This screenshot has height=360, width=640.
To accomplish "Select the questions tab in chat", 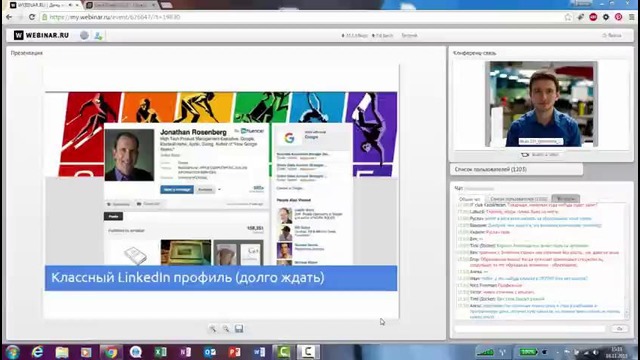I will click(566, 199).
